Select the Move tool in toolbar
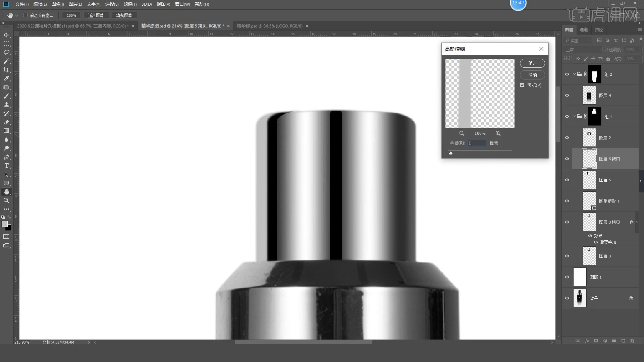644x362 pixels. [6, 35]
